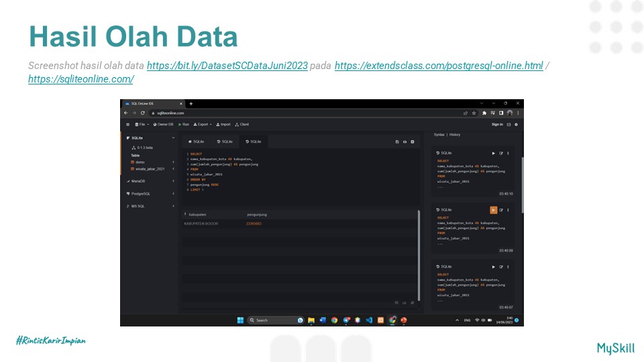Open File Explorer from taskbar

coord(311,320)
